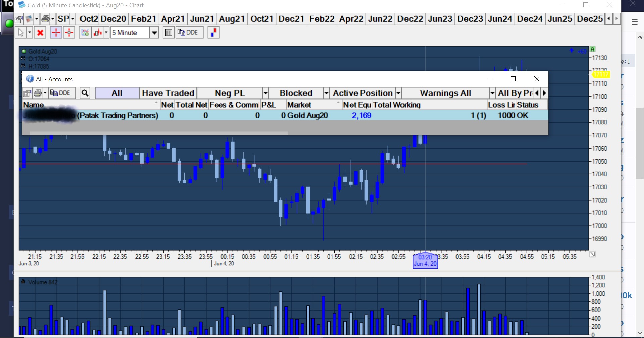Screen dimensions: 644x338
Task: Select the Patak Trading Partners account row
Action: 285,115
